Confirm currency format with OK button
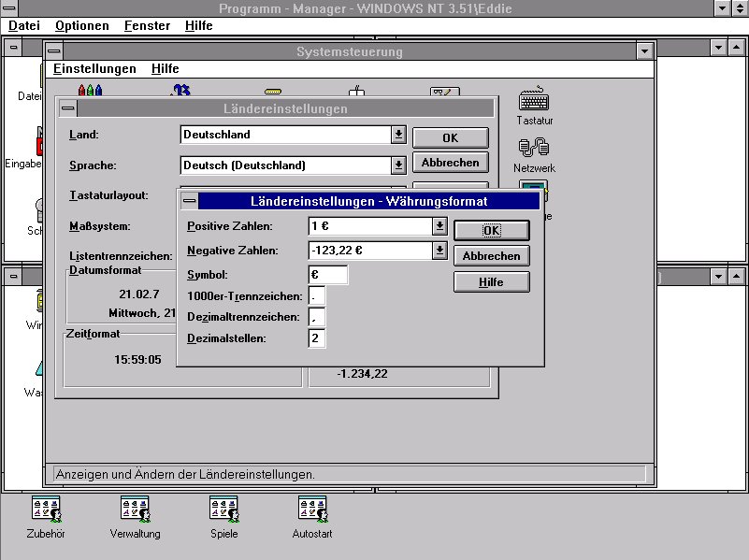Screen dimensions: 749x560 pyautogui.click(x=492, y=231)
